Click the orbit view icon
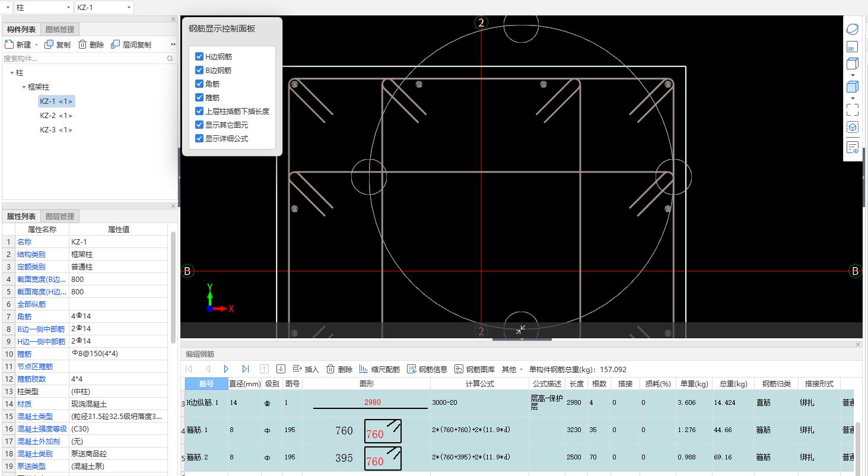This screenshot has width=868, height=476. (x=853, y=29)
